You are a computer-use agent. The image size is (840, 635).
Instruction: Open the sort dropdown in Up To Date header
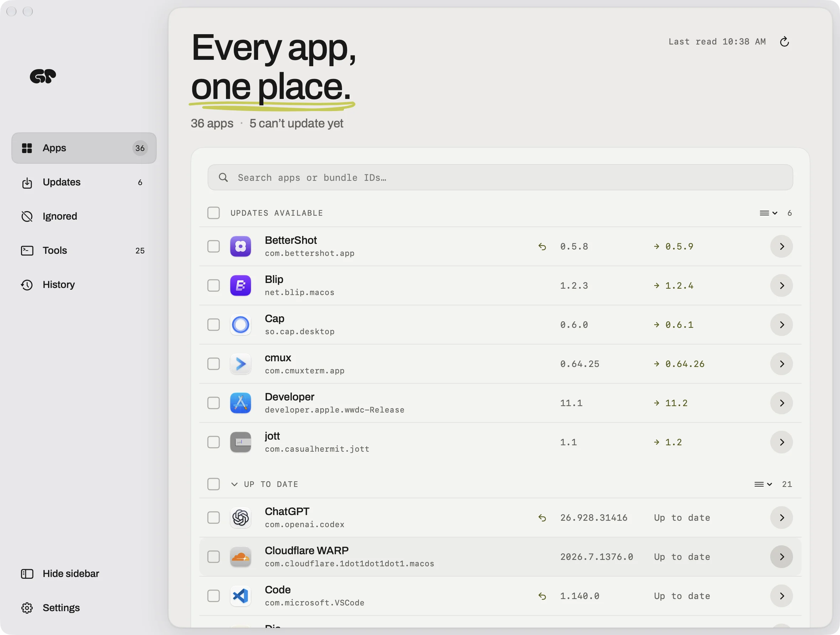point(763,484)
